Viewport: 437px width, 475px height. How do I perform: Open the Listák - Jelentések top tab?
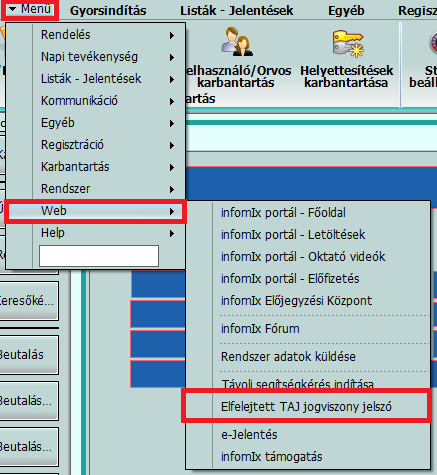pyautogui.click(x=237, y=11)
